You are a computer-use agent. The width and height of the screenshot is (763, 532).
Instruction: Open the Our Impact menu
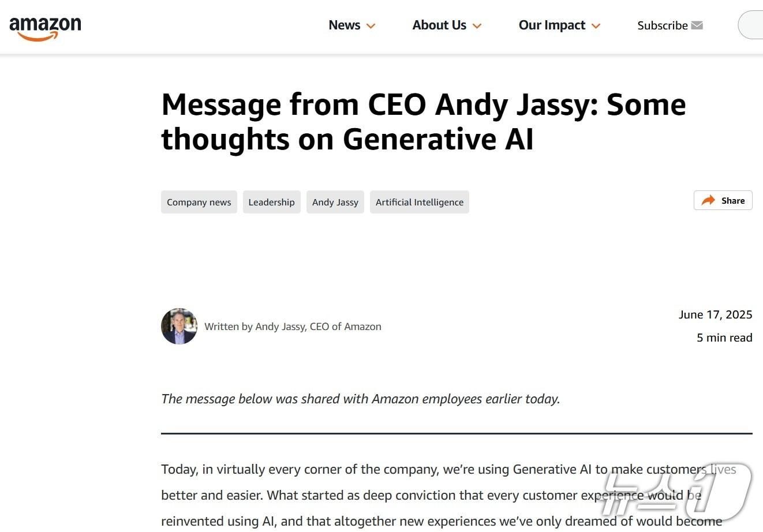(552, 25)
